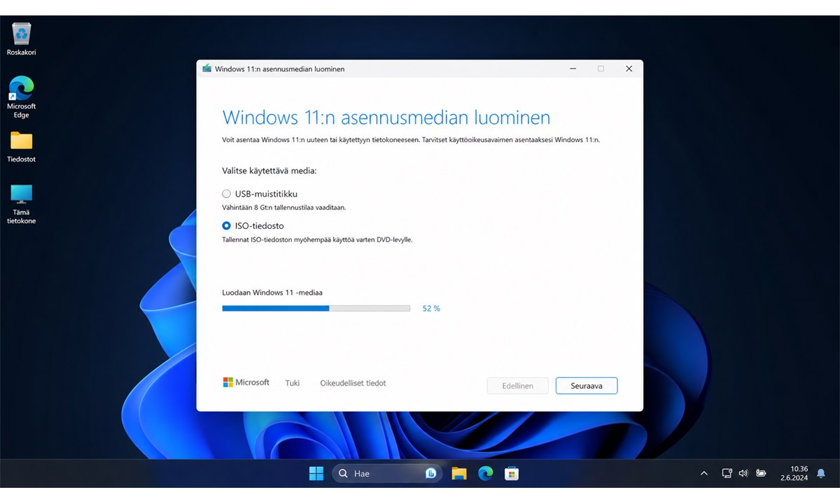Minimize the asennusmedian luominen window

(x=573, y=69)
